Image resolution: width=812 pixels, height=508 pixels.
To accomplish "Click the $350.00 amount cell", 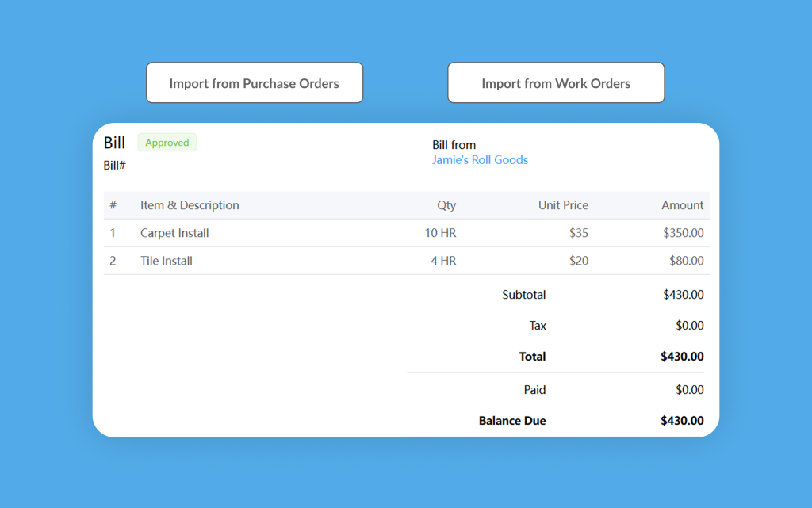I will 683,233.
